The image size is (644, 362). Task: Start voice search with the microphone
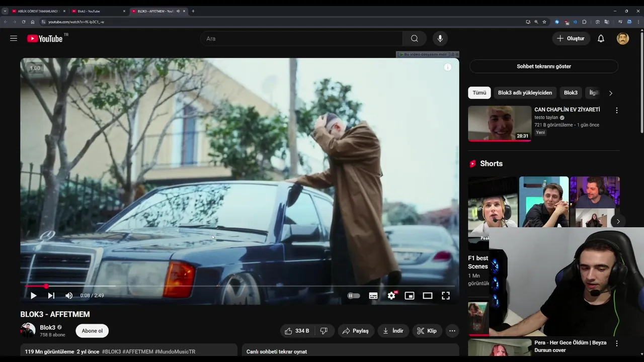(440, 39)
